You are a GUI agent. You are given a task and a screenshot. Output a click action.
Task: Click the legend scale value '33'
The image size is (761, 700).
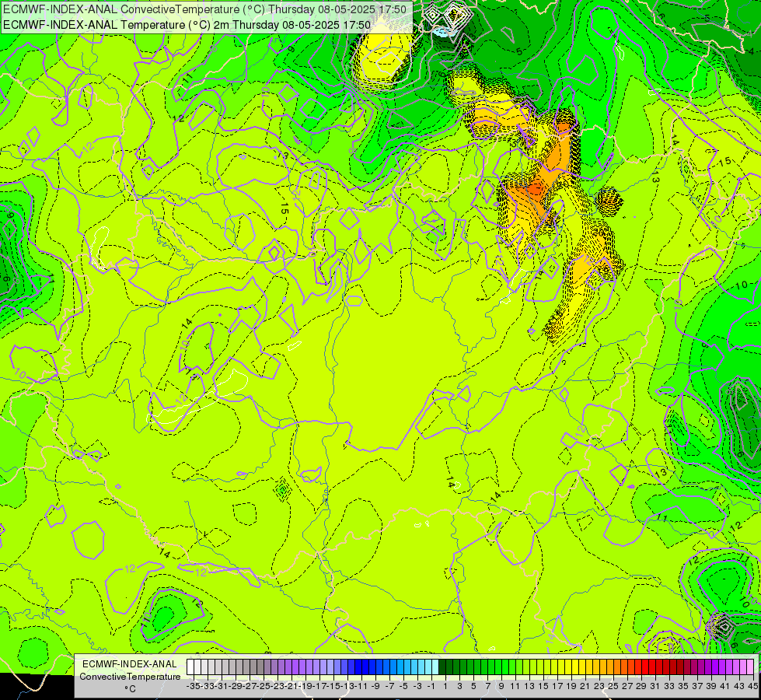[x=669, y=687]
